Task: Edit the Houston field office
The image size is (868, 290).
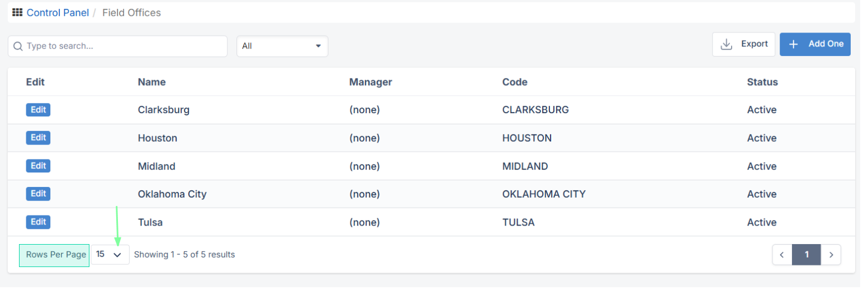Action: (x=38, y=138)
